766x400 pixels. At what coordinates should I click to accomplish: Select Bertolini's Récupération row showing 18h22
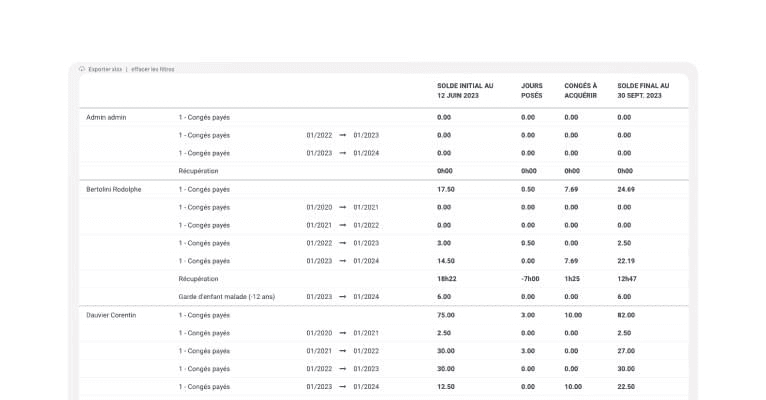tap(383, 279)
